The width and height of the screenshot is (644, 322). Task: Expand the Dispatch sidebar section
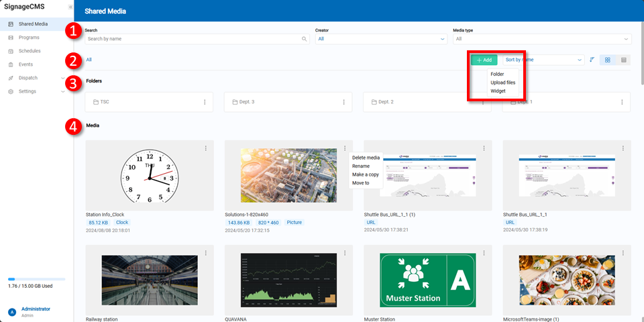62,78
